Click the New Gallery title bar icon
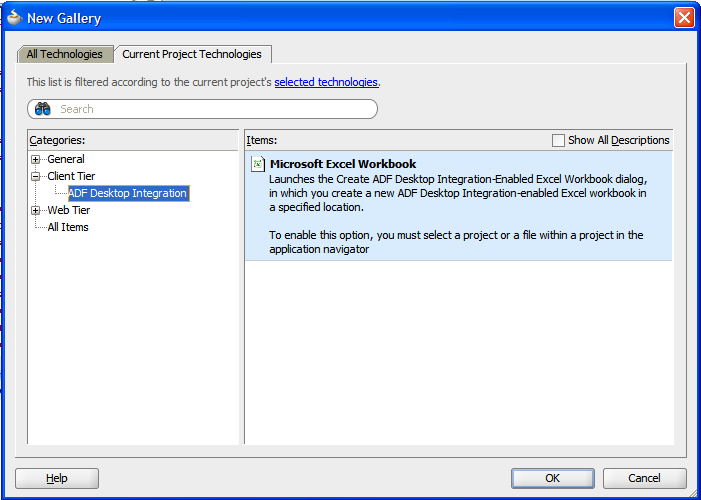Image resolution: width=701 pixels, height=500 pixels. click(x=14, y=18)
